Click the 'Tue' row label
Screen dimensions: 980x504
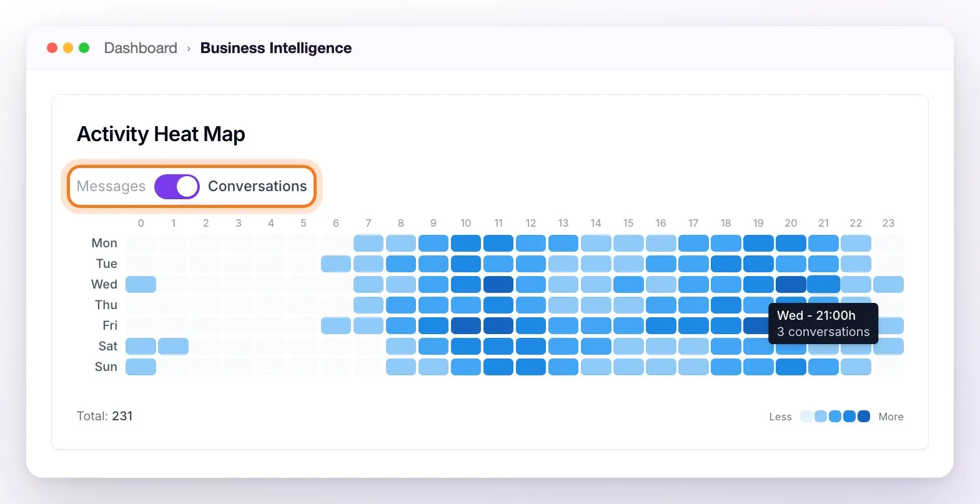click(x=106, y=264)
